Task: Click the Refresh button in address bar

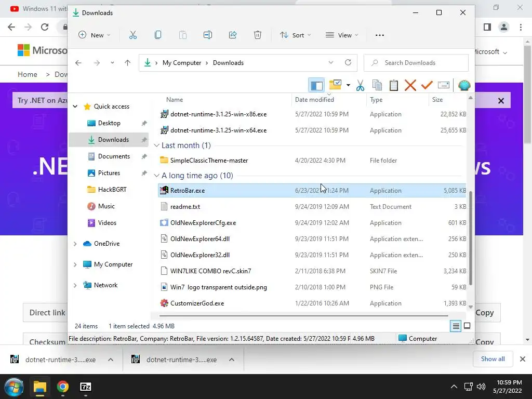Action: coord(348,62)
